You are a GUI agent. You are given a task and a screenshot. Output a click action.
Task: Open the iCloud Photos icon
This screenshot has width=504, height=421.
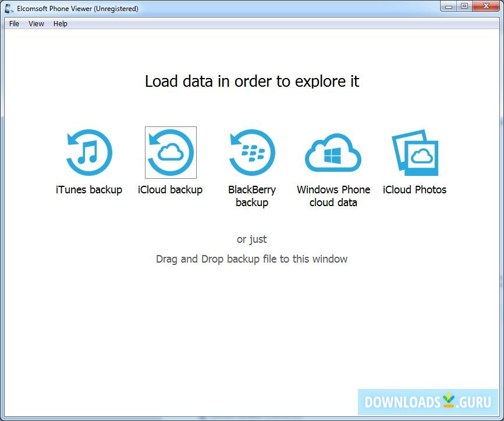(414, 151)
